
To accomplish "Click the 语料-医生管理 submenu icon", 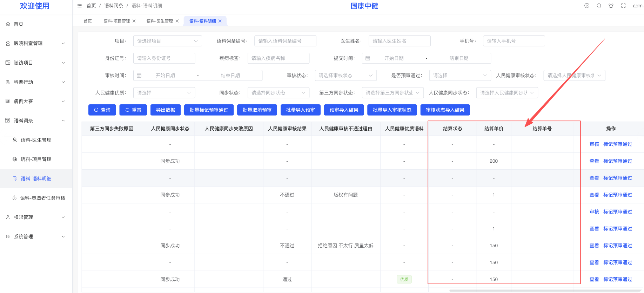I will click(15, 140).
